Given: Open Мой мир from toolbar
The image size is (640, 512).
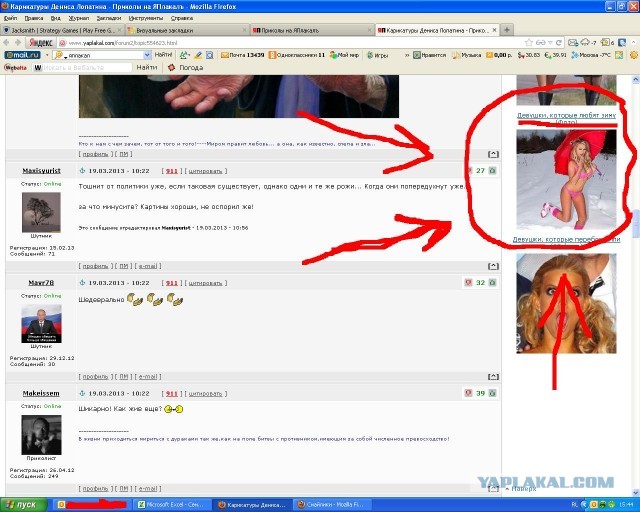Looking at the screenshot, I should click(344, 55).
